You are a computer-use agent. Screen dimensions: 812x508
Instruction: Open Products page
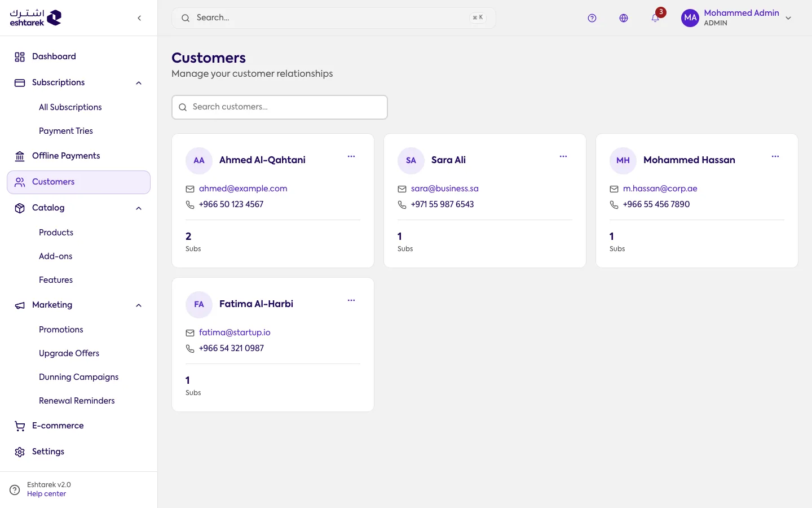tap(56, 233)
